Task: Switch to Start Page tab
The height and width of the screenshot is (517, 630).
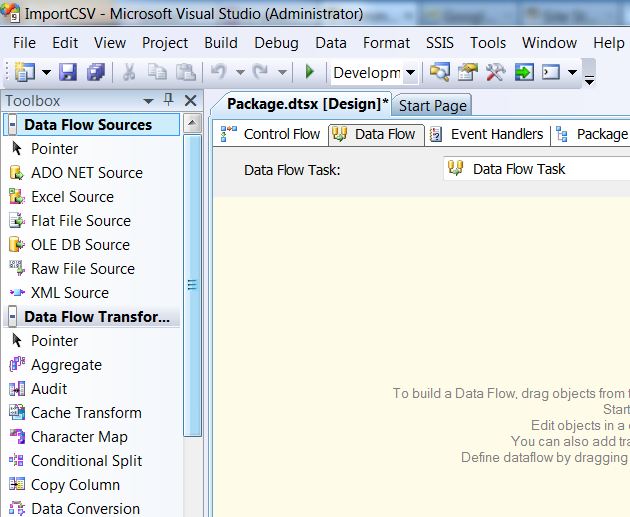Action: (x=432, y=106)
